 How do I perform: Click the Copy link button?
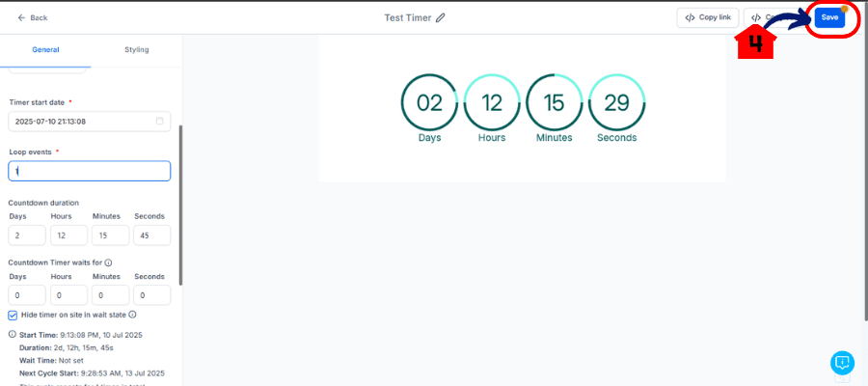[x=708, y=17]
